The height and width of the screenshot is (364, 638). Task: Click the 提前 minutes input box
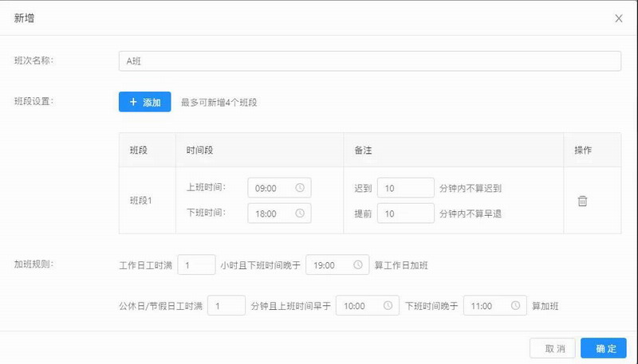click(405, 213)
